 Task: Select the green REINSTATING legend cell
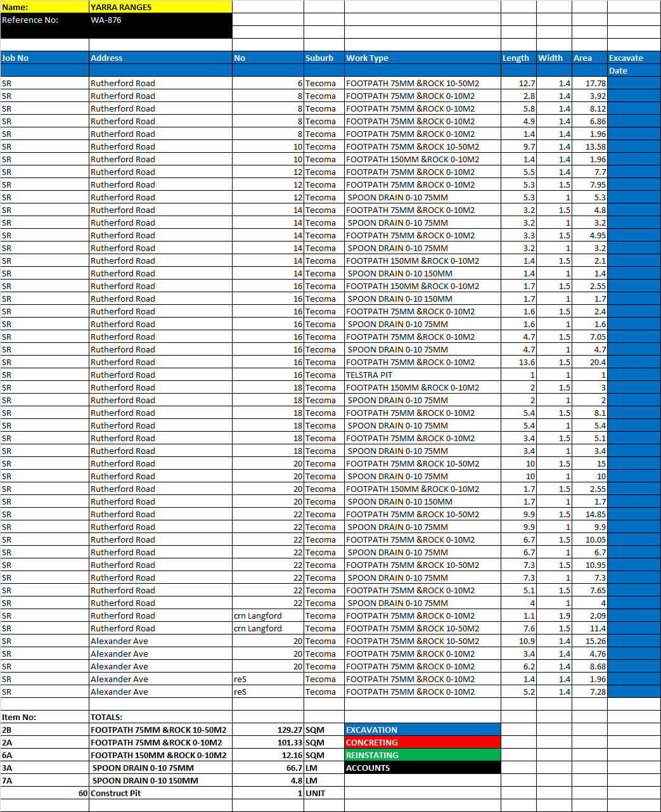[x=423, y=755]
